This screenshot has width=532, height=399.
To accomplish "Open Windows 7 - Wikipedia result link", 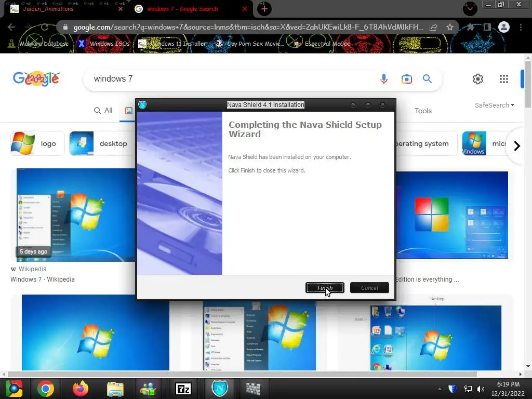I will [43, 279].
